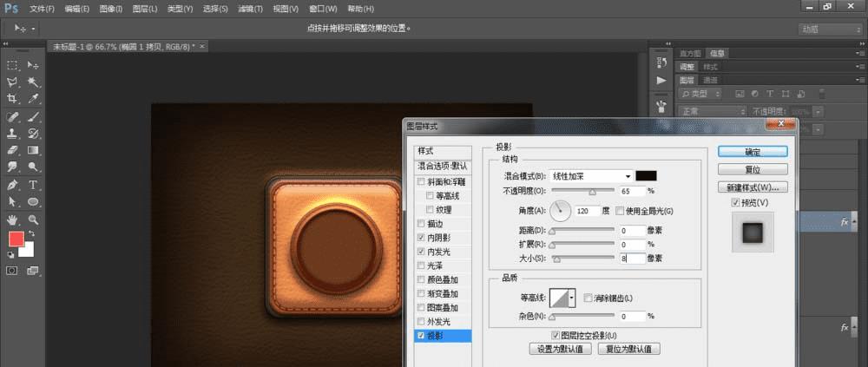Select the Move tool in the toolbox
The image size is (868, 367).
coord(33,65)
